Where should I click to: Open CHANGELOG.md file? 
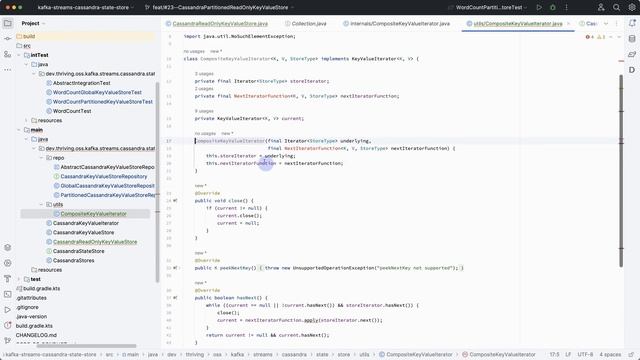coord(36,335)
